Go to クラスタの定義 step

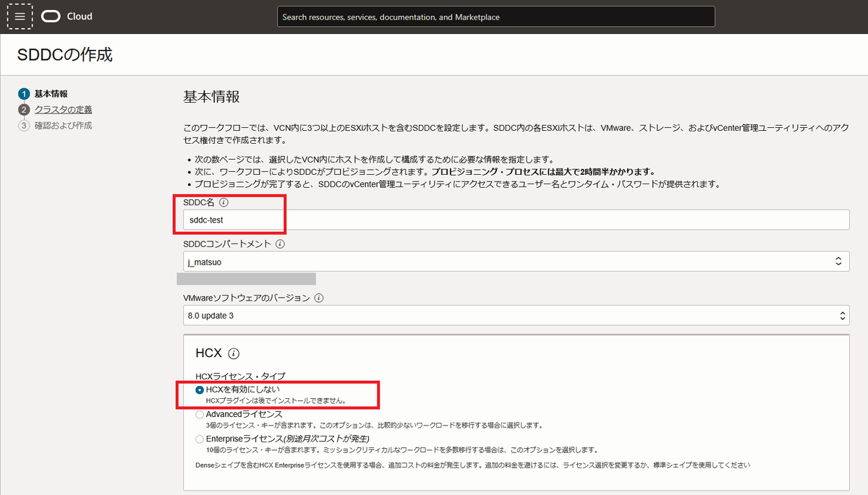[x=63, y=110]
